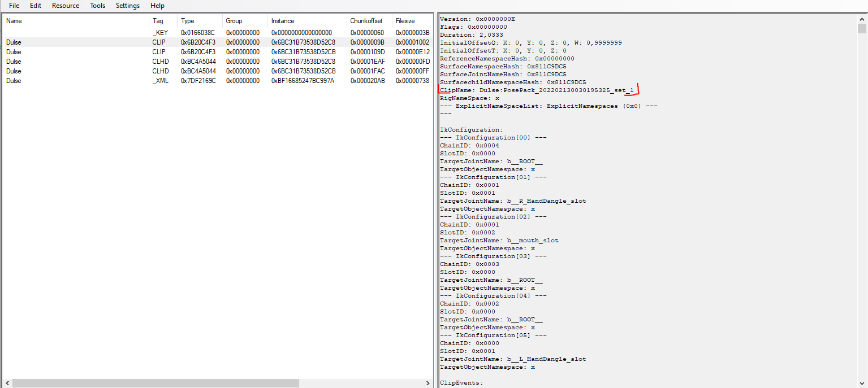868x388 pixels.
Task: Click the resource list scroll left arrow
Action: click(x=7, y=383)
